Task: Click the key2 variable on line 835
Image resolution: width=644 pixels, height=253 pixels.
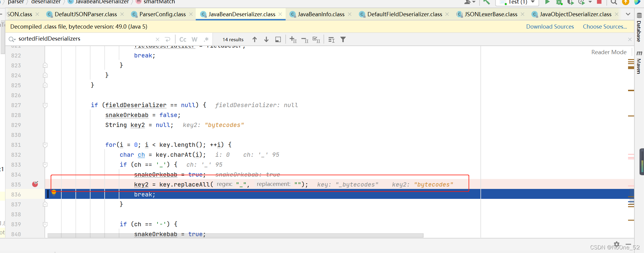Action: tap(141, 184)
